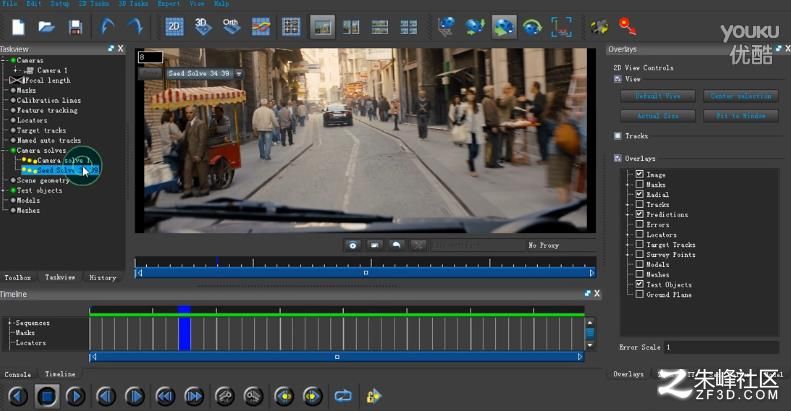Toggle the Image overlay checkbox
Viewport: 791px width, 411px height.
640,174
